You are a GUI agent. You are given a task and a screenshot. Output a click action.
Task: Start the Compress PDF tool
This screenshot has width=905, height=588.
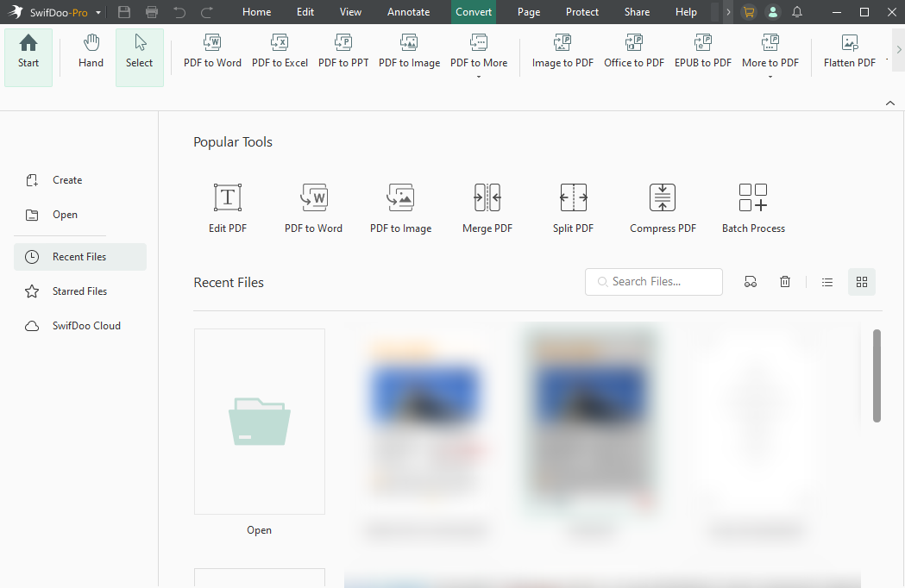[x=662, y=207]
